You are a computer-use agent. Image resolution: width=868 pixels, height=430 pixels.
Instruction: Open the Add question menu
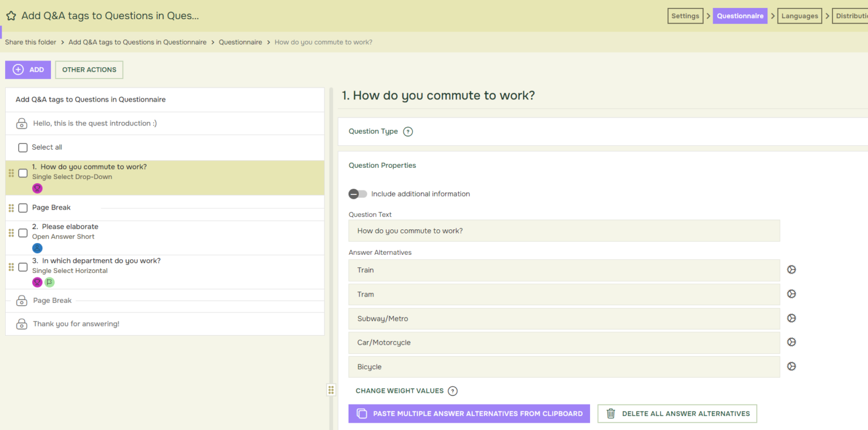pyautogui.click(x=28, y=70)
